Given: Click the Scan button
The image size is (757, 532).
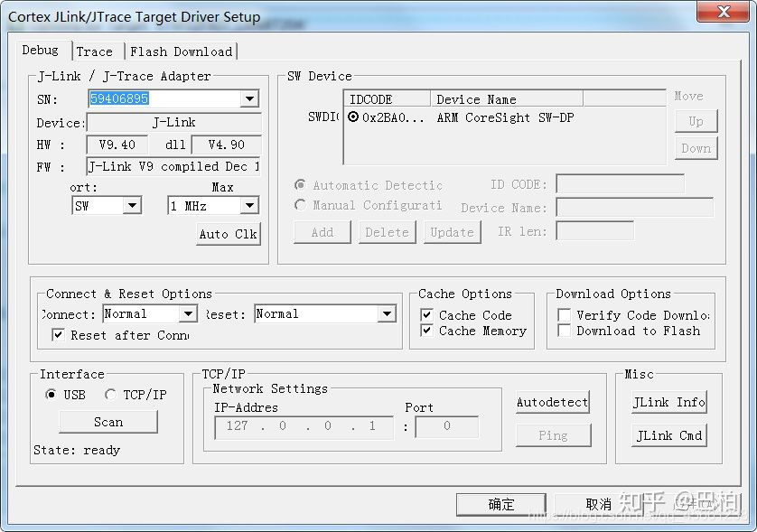Looking at the screenshot, I should (108, 422).
